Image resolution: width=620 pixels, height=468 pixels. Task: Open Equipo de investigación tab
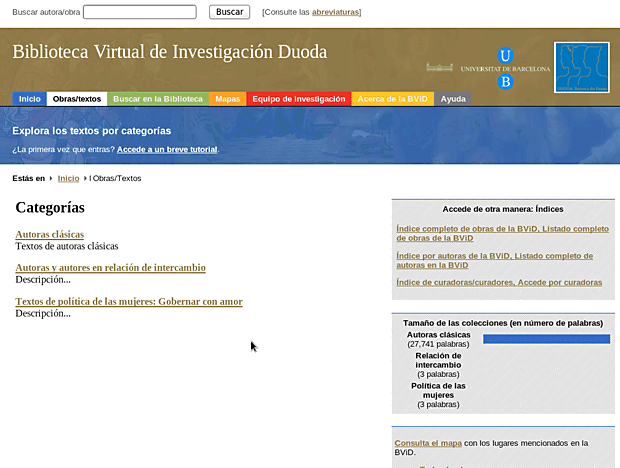click(299, 99)
